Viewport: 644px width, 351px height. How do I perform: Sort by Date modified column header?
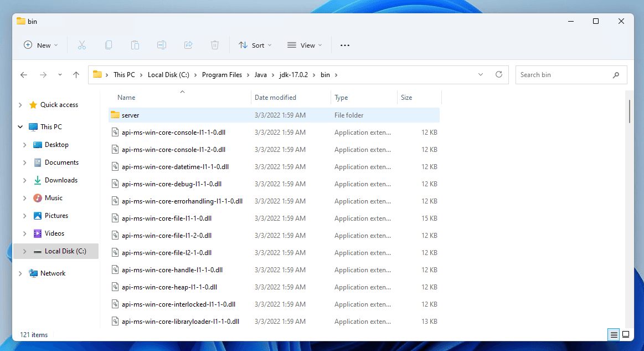coord(291,98)
